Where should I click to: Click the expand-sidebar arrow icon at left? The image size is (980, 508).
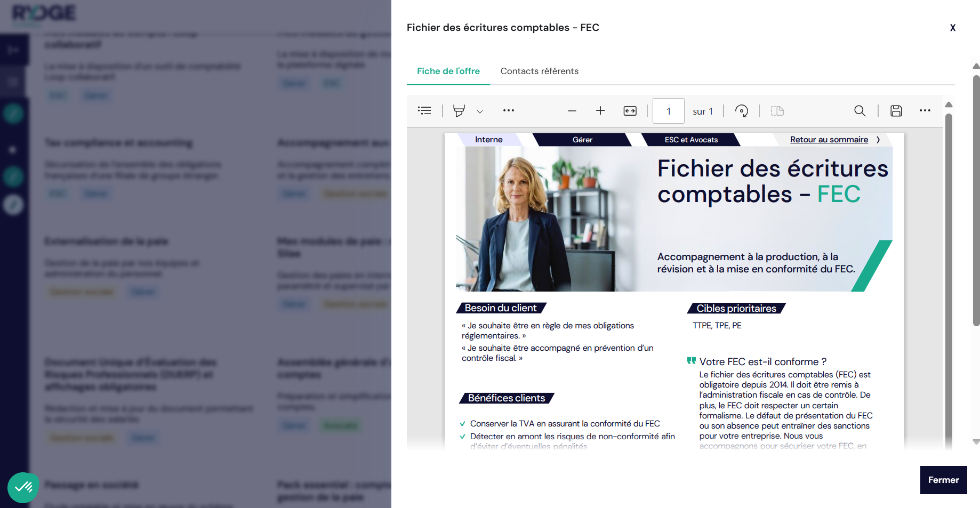[13, 50]
